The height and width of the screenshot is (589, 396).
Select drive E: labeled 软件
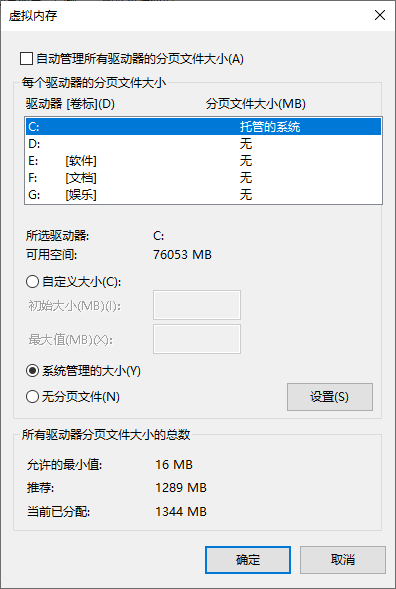pos(203,161)
